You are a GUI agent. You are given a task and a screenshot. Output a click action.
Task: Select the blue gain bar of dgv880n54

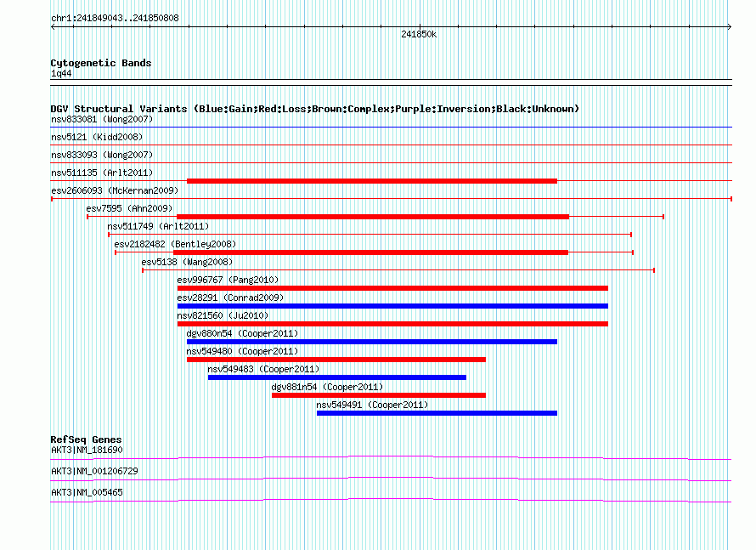pos(372,342)
